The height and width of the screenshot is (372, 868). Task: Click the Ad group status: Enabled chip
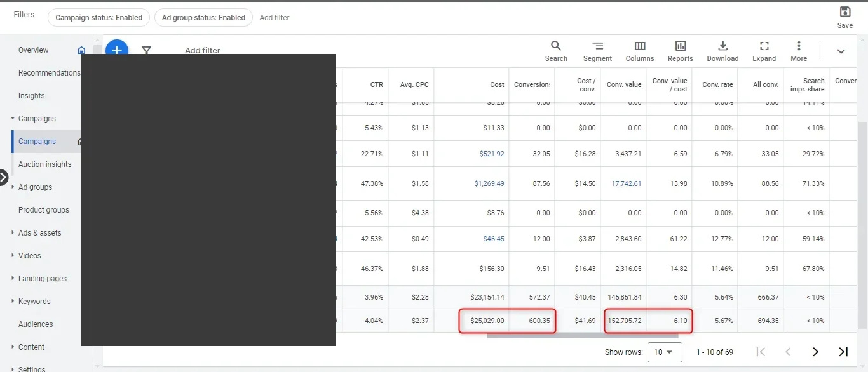[x=203, y=18]
